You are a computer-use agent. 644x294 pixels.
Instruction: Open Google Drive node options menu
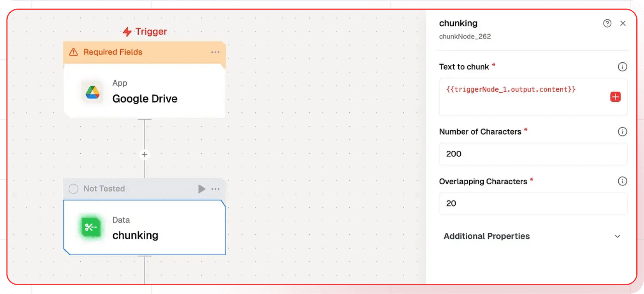(215, 52)
